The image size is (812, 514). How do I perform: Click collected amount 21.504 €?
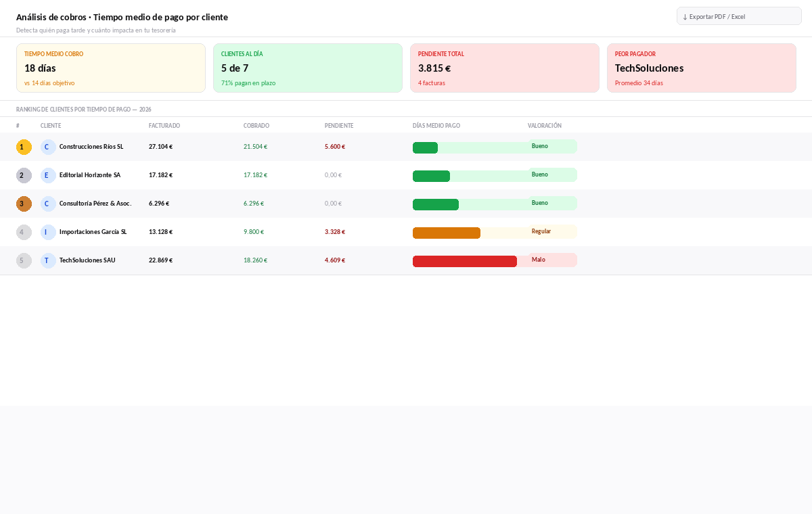pyautogui.click(x=255, y=147)
